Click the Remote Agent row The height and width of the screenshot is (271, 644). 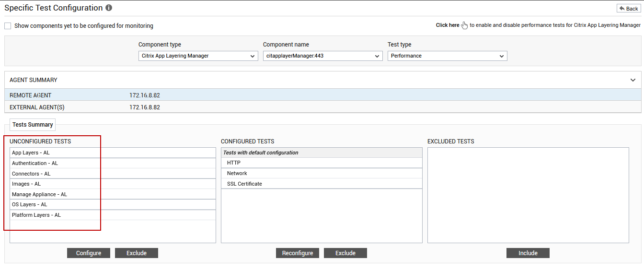coord(322,95)
